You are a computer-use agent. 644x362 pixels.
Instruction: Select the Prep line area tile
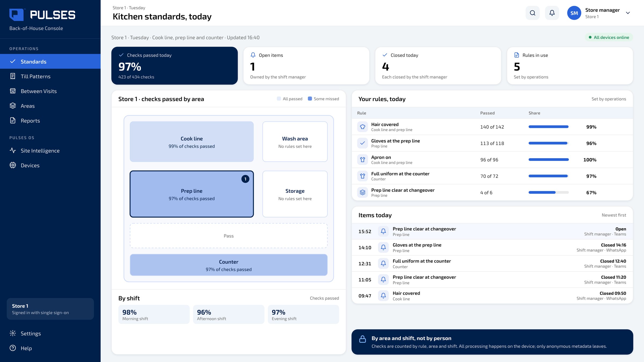(192, 194)
